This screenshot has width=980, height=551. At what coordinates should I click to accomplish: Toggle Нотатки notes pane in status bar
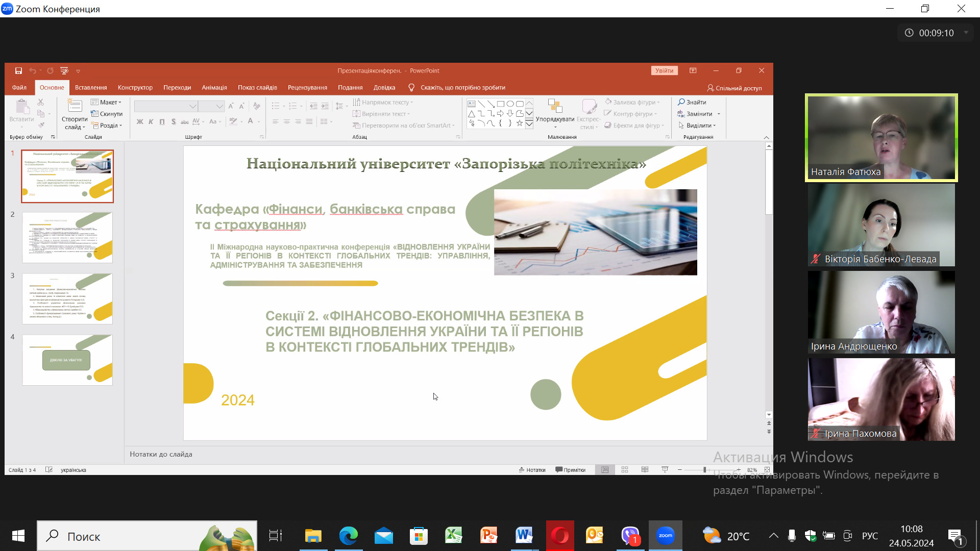coord(532,470)
